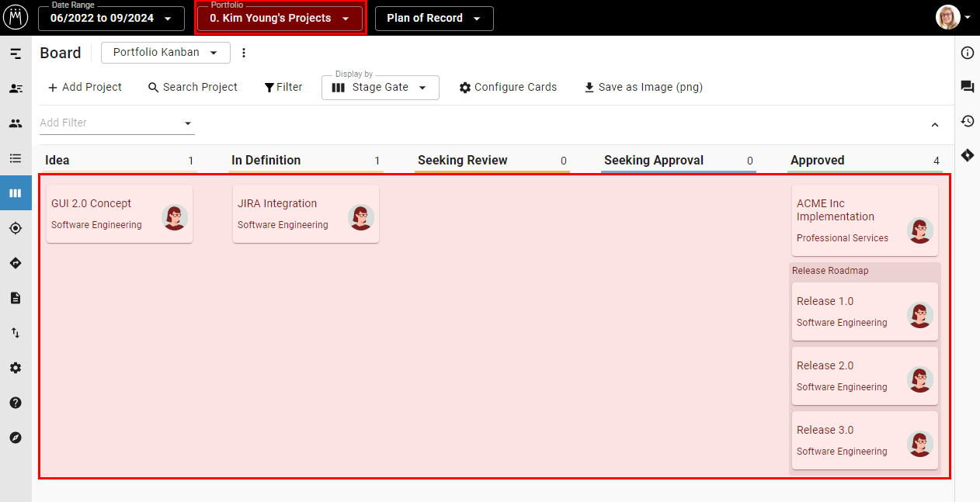This screenshot has height=502, width=980.
Task: Collapse the filter section chevron
Action: tap(935, 125)
